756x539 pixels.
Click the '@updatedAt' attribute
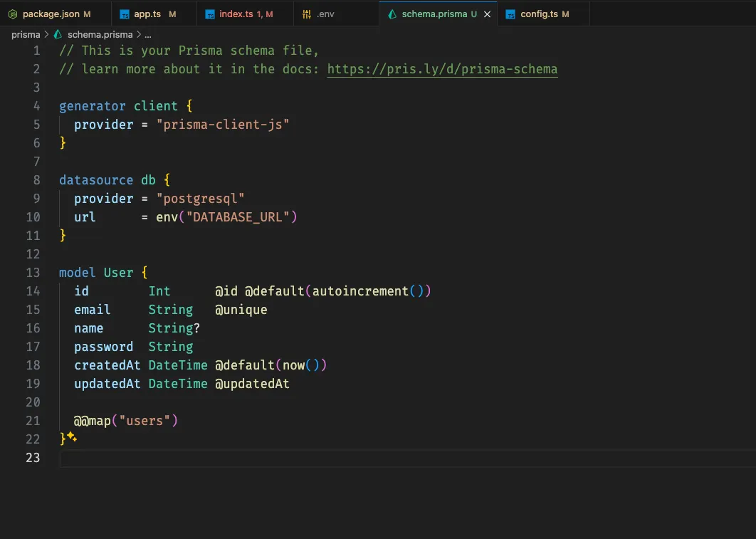(252, 384)
